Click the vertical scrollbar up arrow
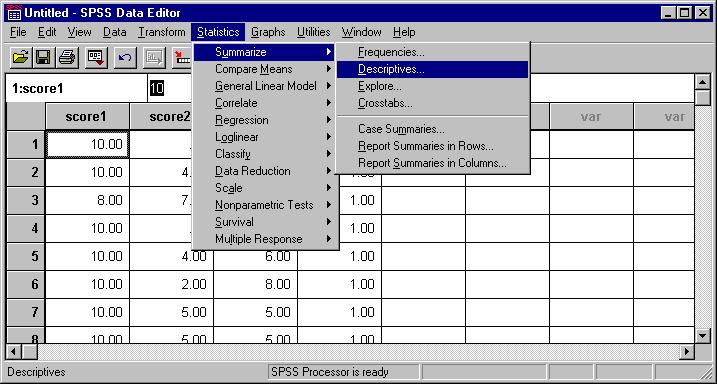This screenshot has height=384, width=717. click(x=702, y=82)
